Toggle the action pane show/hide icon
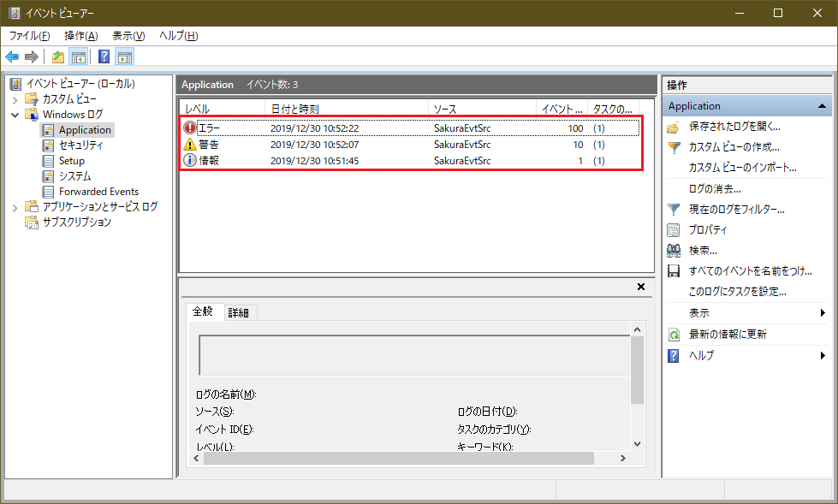 click(x=125, y=57)
